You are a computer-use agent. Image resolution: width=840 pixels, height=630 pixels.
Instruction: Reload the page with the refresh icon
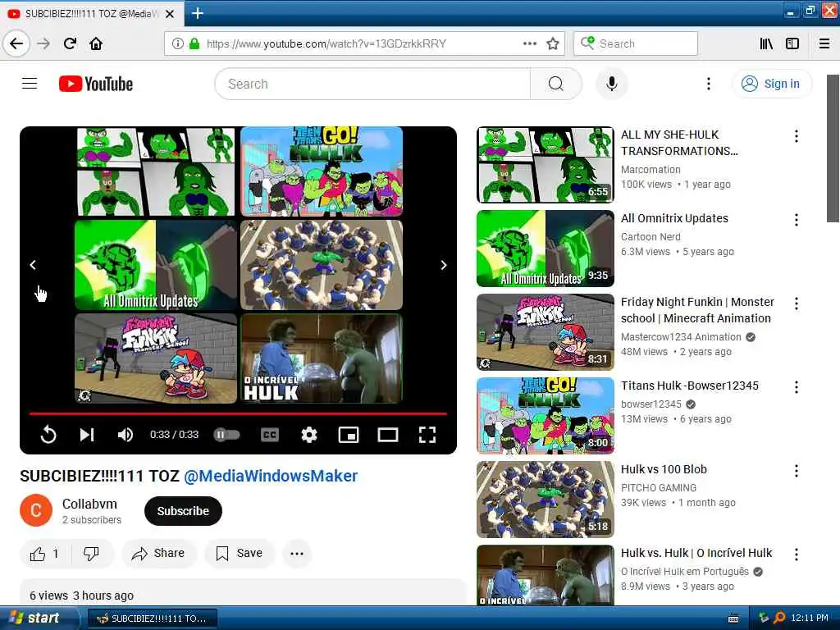pyautogui.click(x=70, y=43)
